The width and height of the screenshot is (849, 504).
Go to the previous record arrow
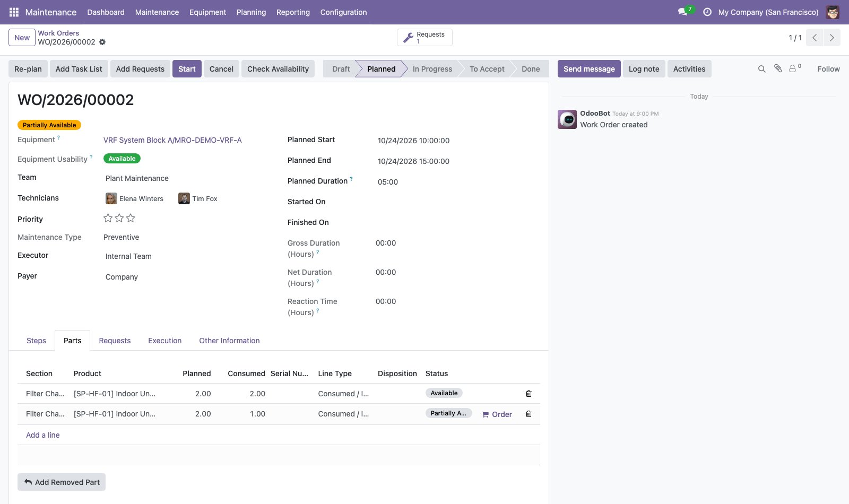tap(815, 38)
